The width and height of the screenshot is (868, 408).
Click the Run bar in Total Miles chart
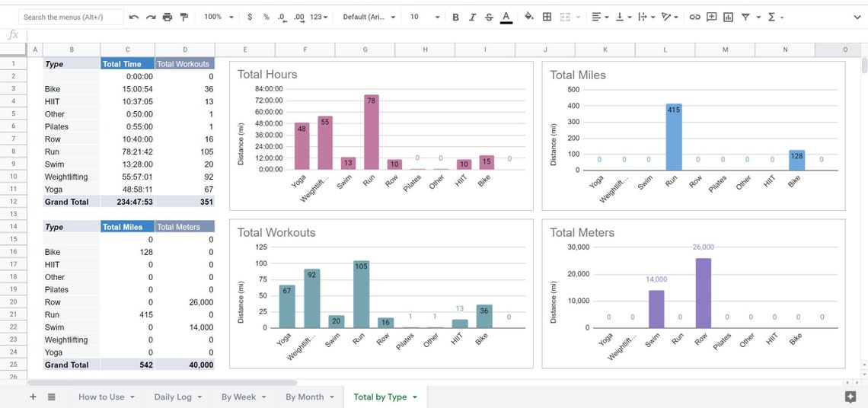click(x=674, y=137)
